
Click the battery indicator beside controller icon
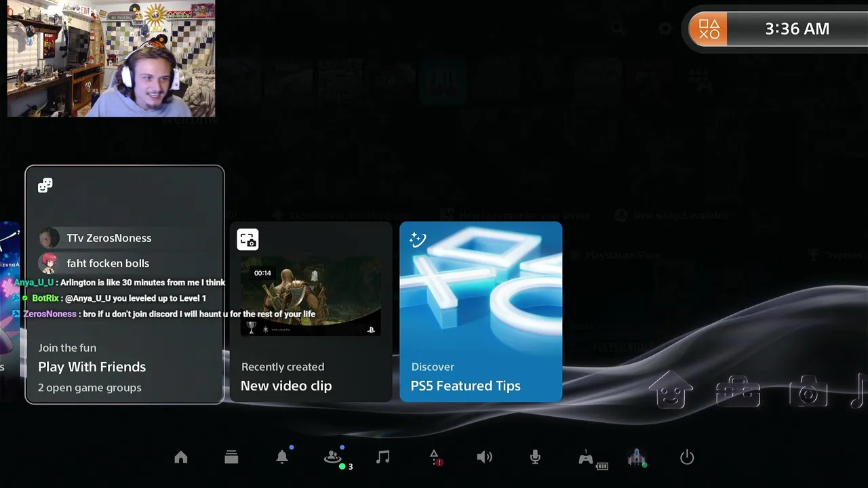pos(602,466)
